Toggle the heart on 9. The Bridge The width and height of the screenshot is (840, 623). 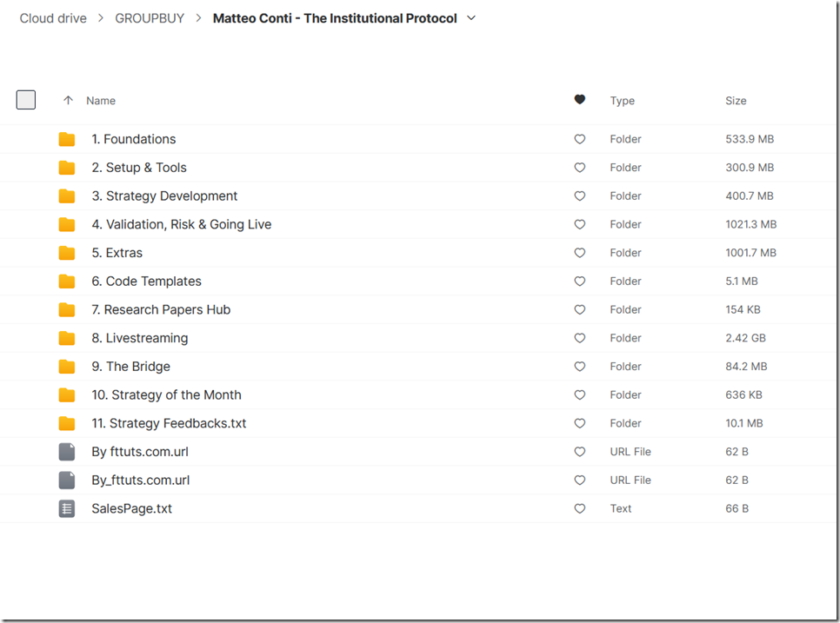click(580, 367)
